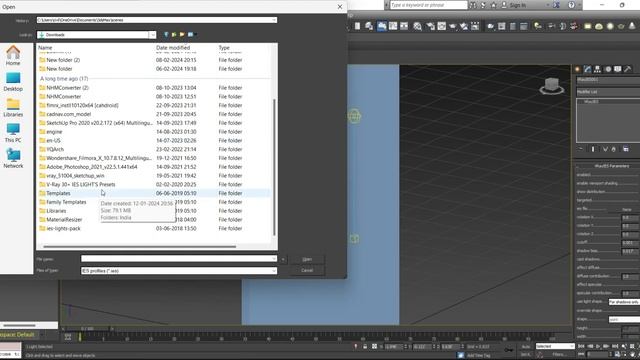Click the ies file 'None' button
Image resolution: width=640 pixels, height=360 pixels.
(x=627, y=209)
